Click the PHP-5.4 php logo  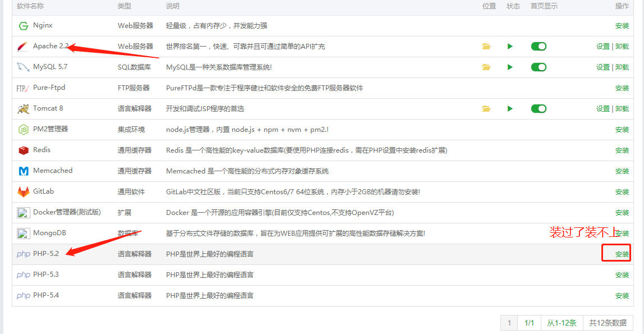[x=24, y=296]
